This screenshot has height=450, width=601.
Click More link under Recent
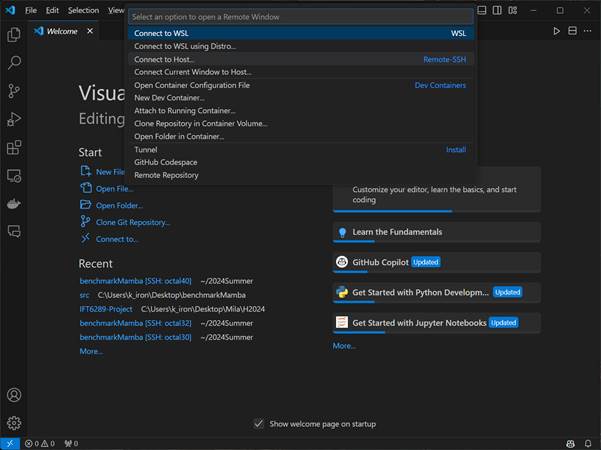91,351
